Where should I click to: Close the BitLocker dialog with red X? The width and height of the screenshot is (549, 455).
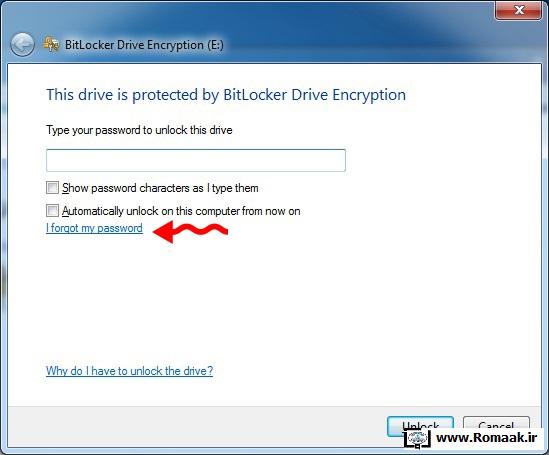(519, 10)
